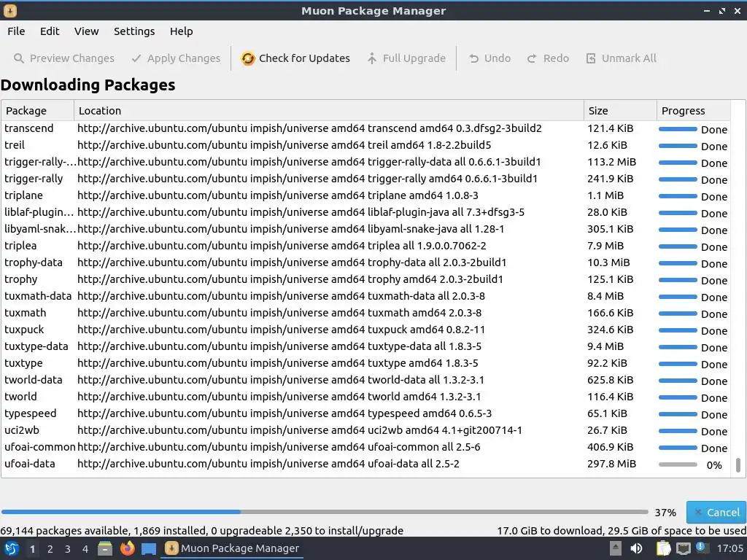Click the treil location URL

tap(284, 145)
